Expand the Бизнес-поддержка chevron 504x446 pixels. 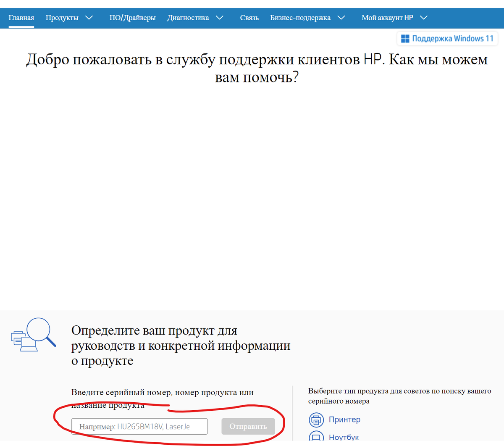pyautogui.click(x=341, y=18)
